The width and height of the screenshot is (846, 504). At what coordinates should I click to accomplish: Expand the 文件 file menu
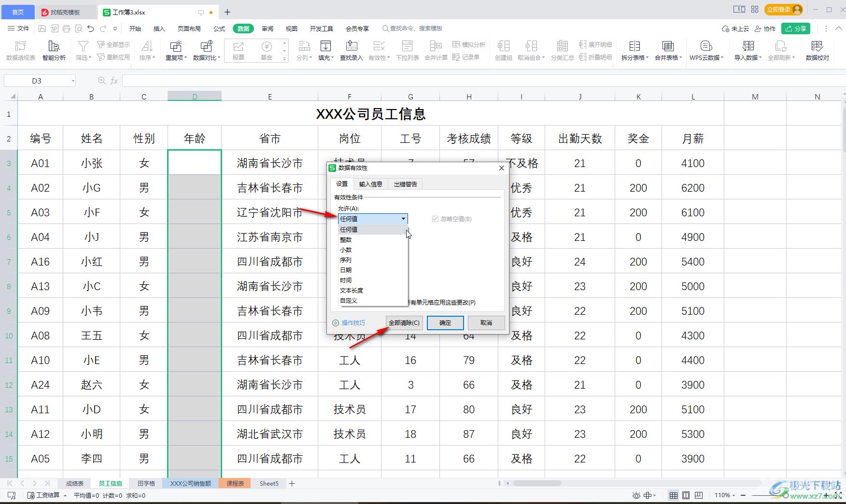(18, 28)
